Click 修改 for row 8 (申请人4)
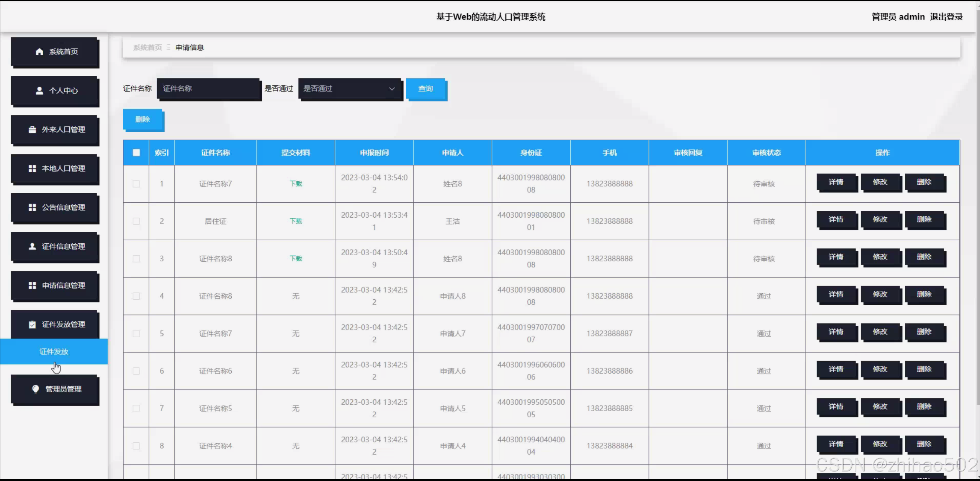 [x=880, y=444]
